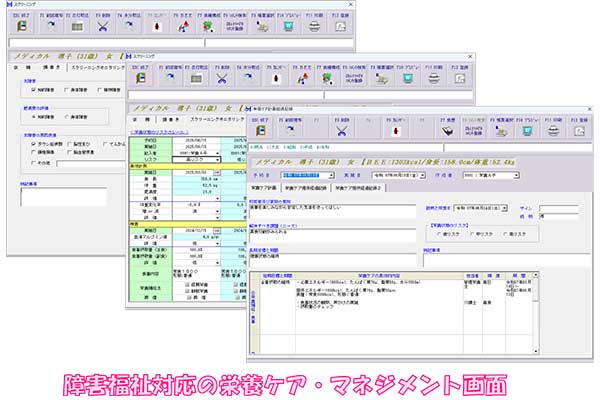Select unselected radio in 肥満度の評価 group
The image size is (600, 400).
[x=67, y=117]
